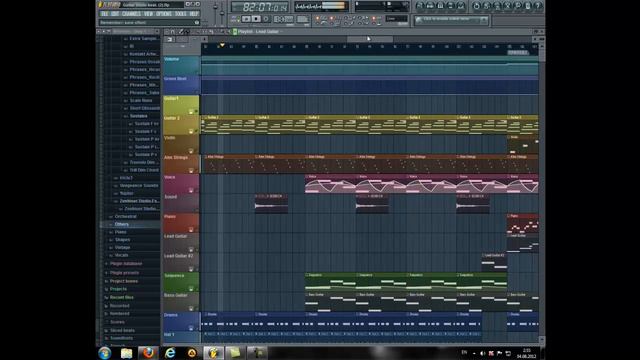Screen dimensions: 640x360
Task: Toggle mute on the Piano track
Action: 191,230
